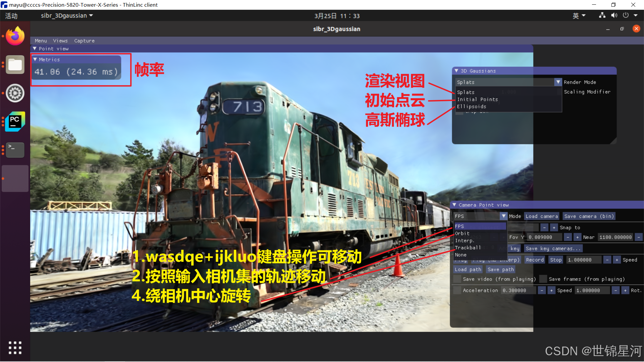The image size is (644, 362).
Task: Click the Load camera button
Action: (x=542, y=216)
